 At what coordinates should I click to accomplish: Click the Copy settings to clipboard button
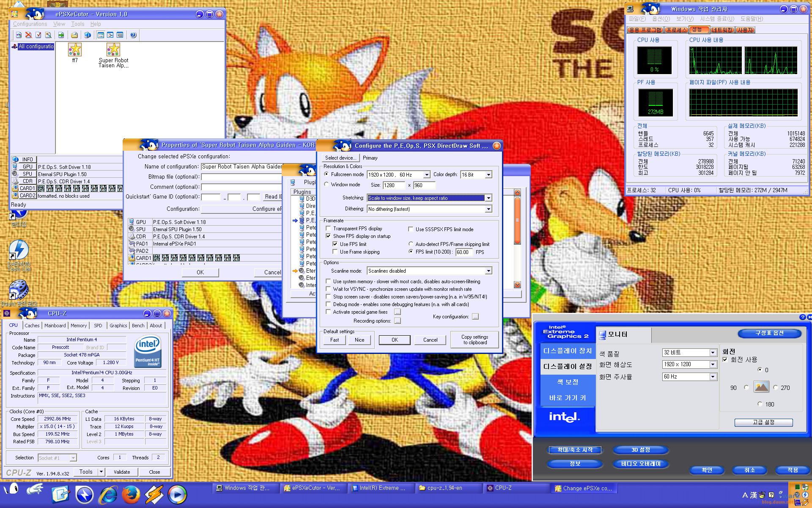pyautogui.click(x=474, y=340)
